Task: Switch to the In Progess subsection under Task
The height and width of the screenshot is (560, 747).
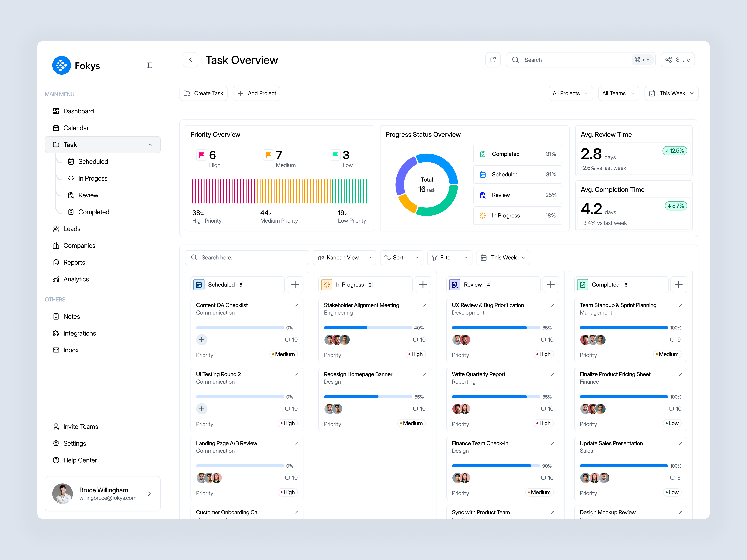Action: tap(93, 178)
